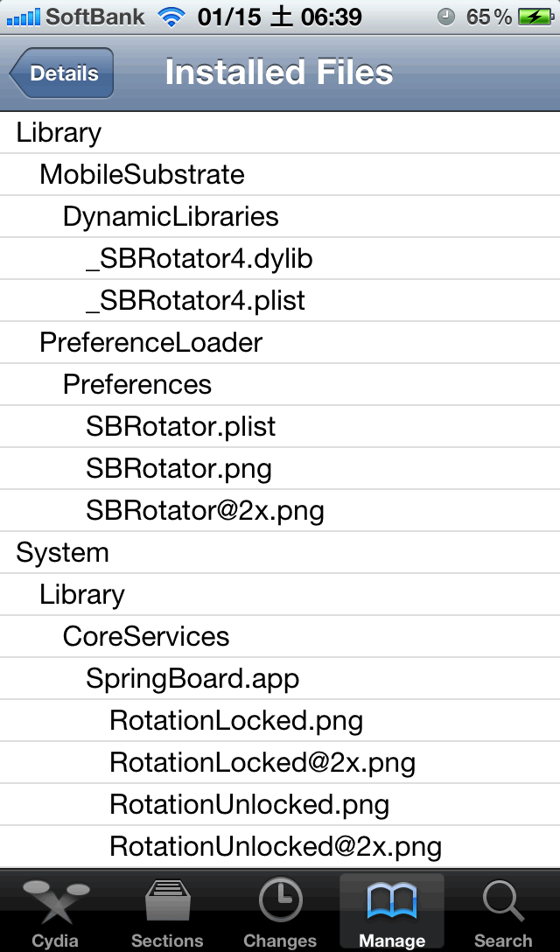This screenshot has height=952, width=560.
Task: Select the MobileSubstrate folder row
Action: point(142,175)
